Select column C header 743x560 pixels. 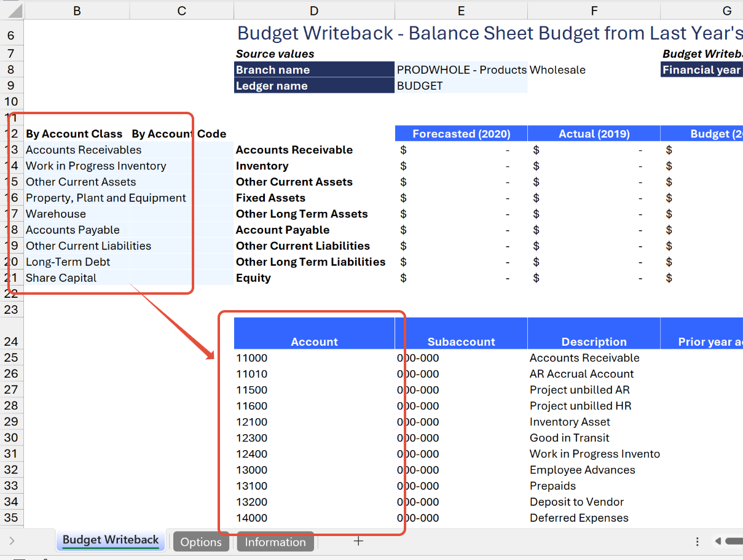click(x=181, y=10)
